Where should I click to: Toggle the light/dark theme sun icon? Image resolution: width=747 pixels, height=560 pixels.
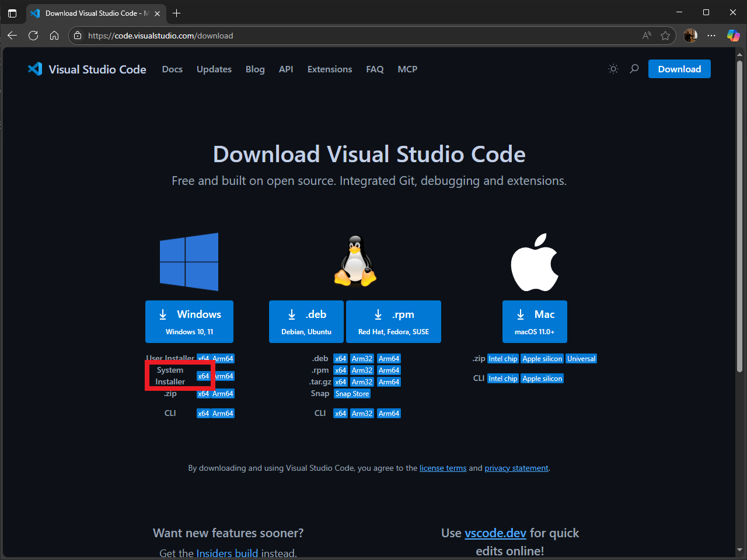pyautogui.click(x=613, y=69)
